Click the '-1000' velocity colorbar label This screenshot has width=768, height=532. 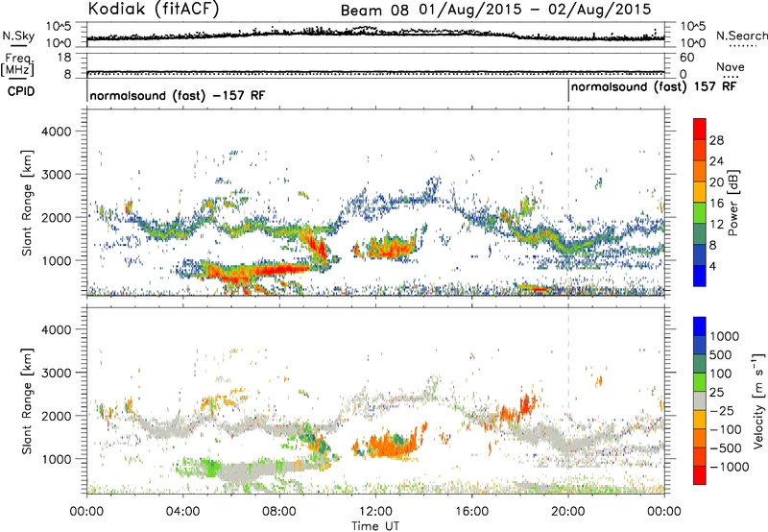click(x=730, y=467)
